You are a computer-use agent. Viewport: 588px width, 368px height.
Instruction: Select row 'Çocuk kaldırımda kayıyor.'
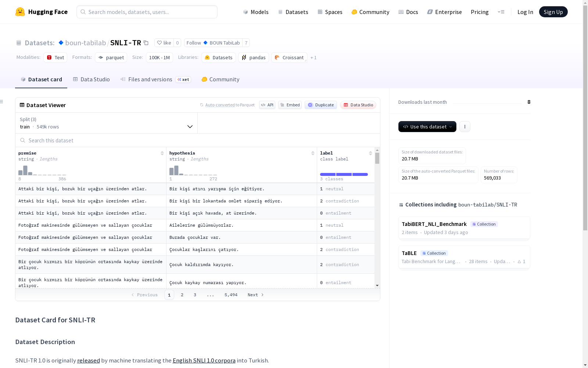coord(195,265)
